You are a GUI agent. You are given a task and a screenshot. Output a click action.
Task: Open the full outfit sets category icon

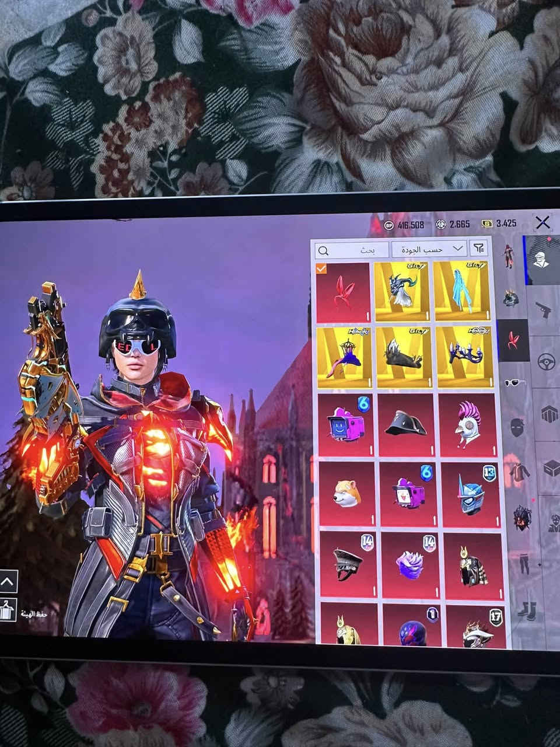coord(509,257)
